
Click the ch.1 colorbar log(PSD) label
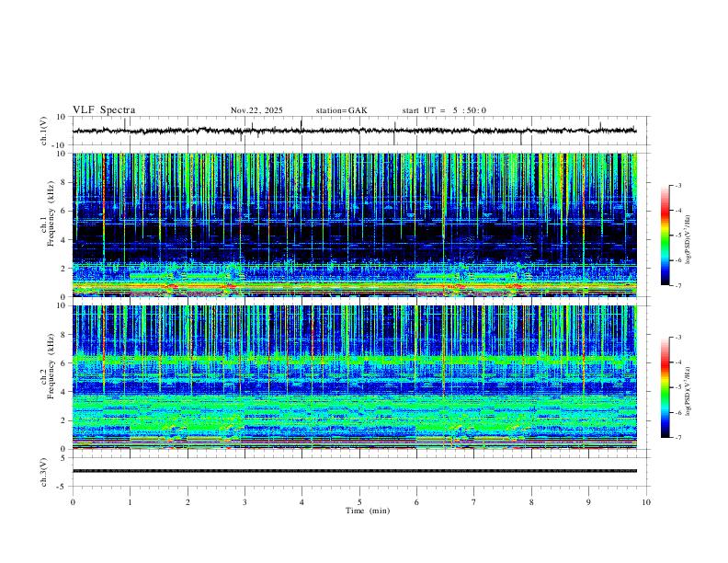coord(688,240)
